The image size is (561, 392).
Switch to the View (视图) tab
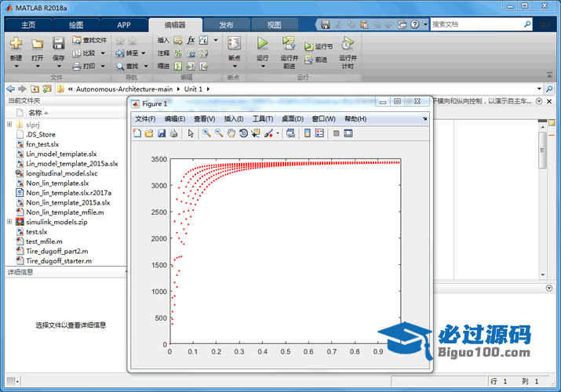pos(275,25)
